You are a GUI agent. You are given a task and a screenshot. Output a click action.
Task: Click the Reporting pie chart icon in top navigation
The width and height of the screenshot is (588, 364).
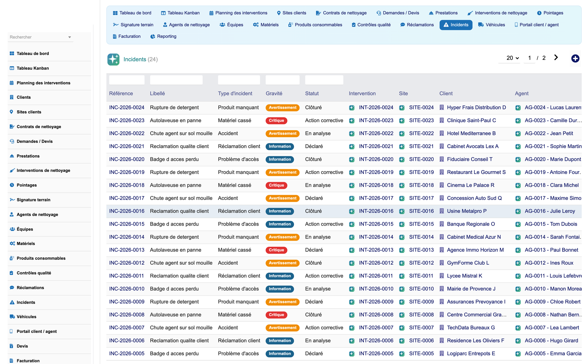tap(153, 36)
